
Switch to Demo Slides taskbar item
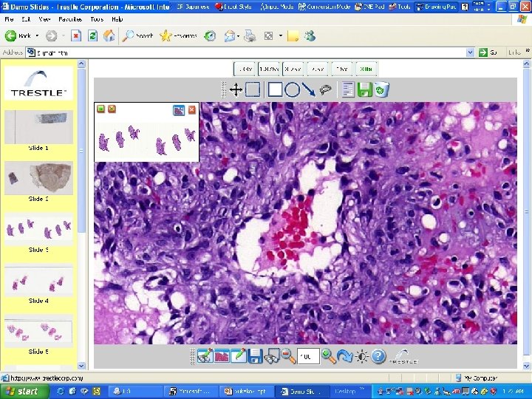pyautogui.click(x=301, y=391)
